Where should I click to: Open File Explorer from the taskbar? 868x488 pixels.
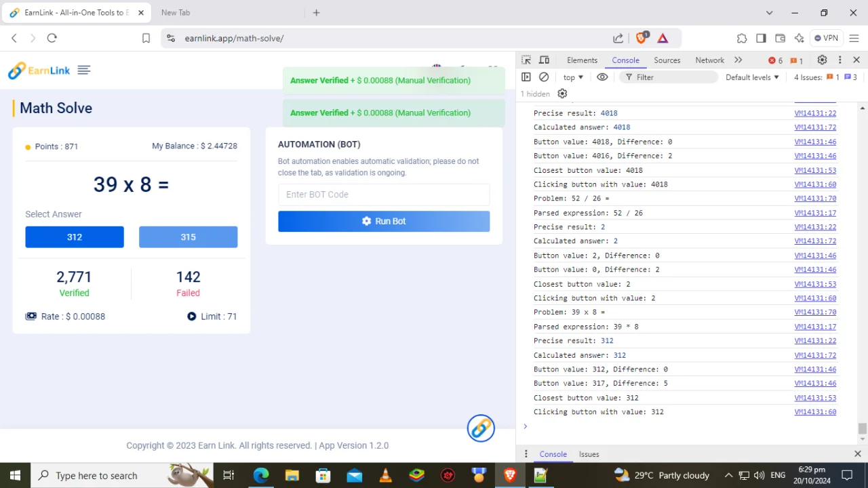(x=292, y=475)
